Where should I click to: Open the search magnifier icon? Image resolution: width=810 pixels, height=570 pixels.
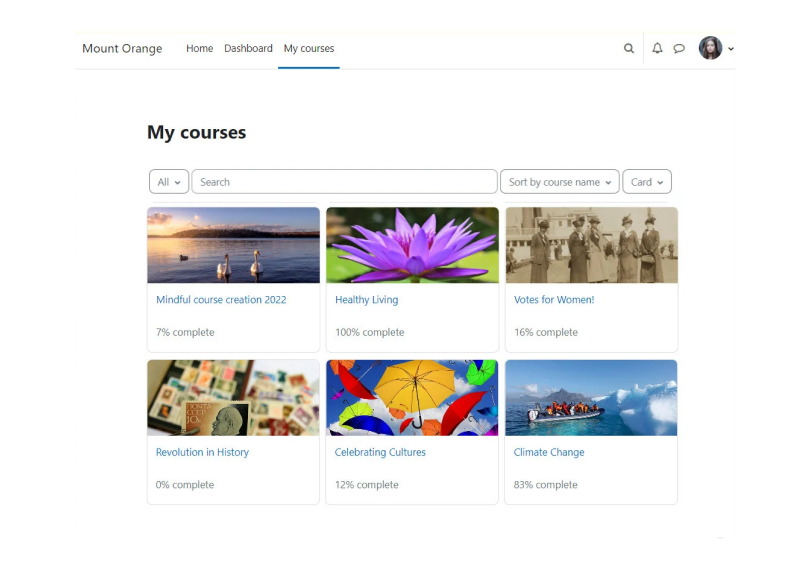point(628,49)
